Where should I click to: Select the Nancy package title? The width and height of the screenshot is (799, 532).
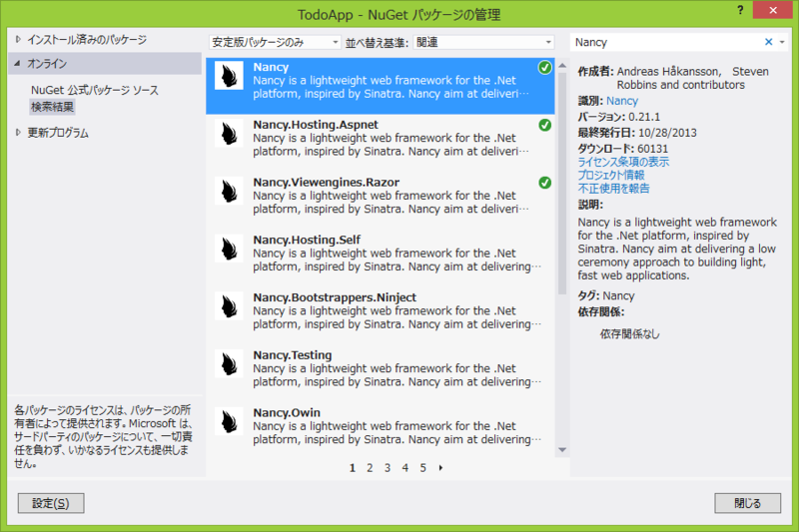tap(271, 67)
